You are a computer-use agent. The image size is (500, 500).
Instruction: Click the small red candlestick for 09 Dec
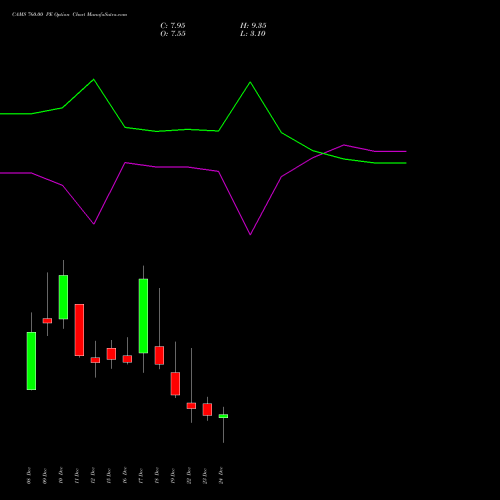point(47,321)
